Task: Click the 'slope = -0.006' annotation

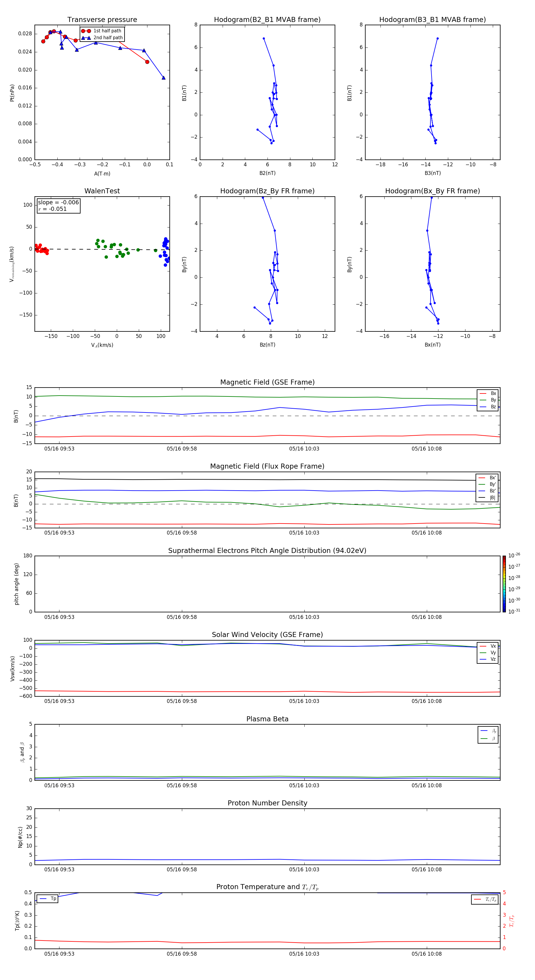Action: (58, 203)
